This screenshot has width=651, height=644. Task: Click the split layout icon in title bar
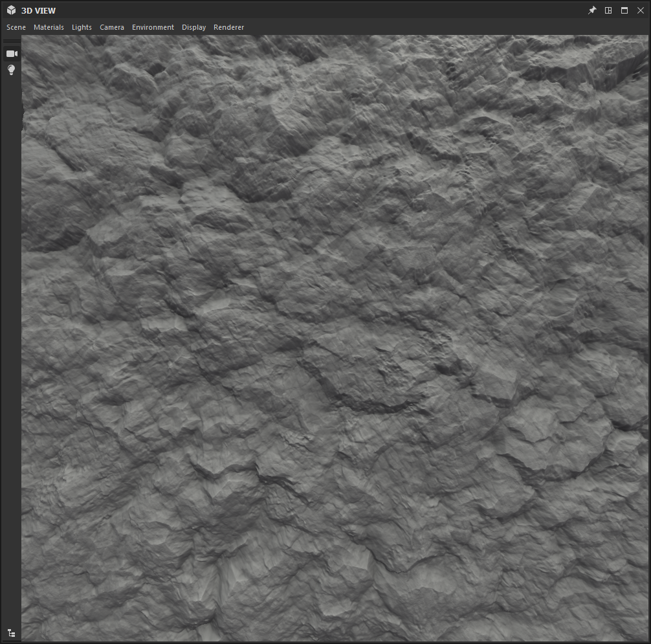coord(608,10)
